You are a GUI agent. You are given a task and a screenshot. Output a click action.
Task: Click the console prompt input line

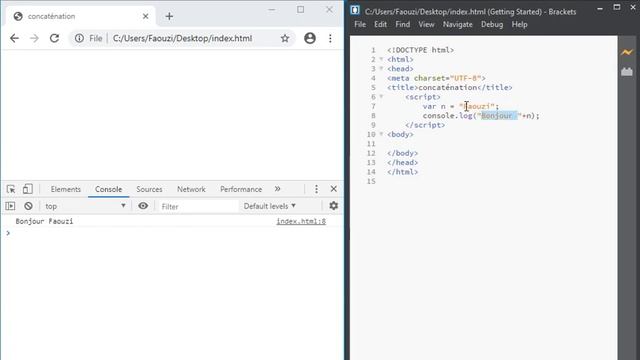tap(171, 233)
